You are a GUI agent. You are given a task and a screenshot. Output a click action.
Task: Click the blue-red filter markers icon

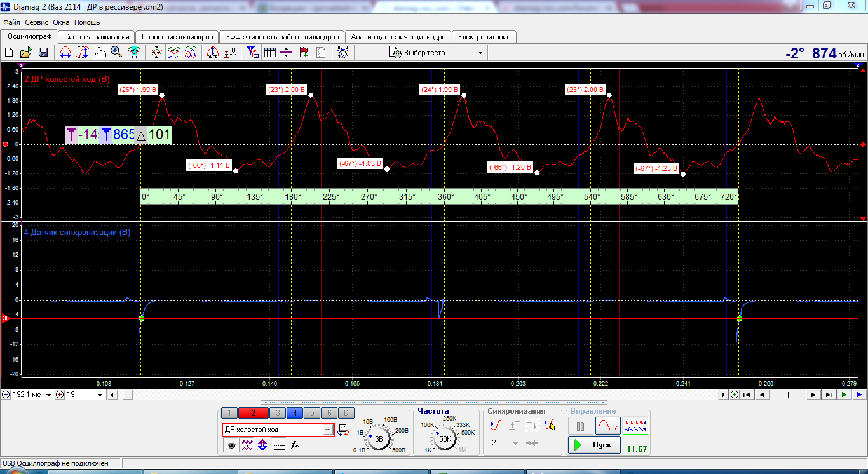[x=253, y=52]
